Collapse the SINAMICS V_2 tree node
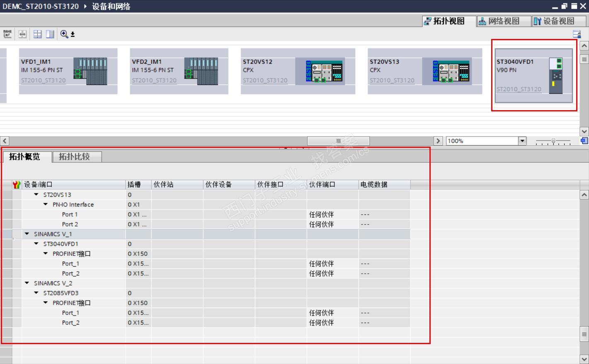The image size is (589, 364). coord(27,283)
